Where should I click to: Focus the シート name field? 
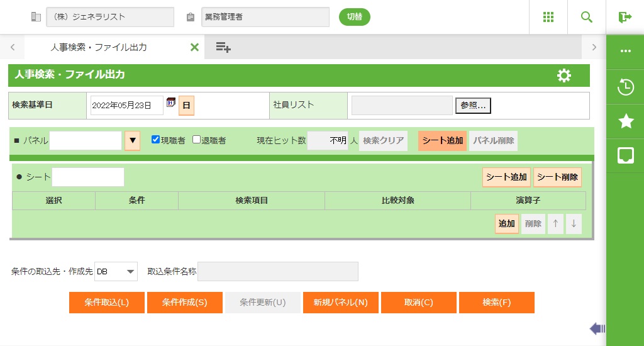88,177
